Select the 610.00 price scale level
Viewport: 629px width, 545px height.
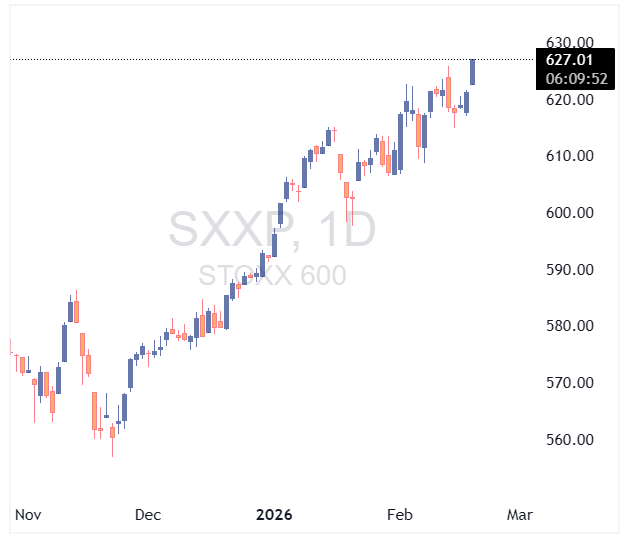tap(570, 156)
